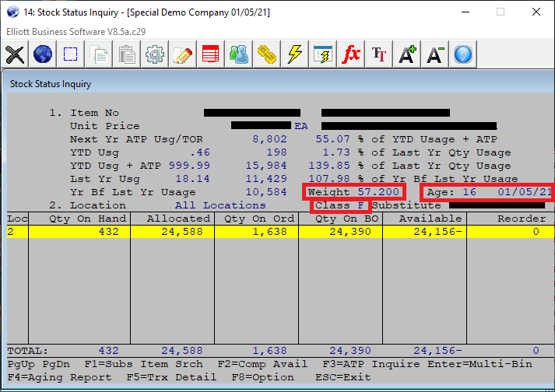Click F3=ATP Inquire function key label
555x392 pixels.
[x=371, y=364]
